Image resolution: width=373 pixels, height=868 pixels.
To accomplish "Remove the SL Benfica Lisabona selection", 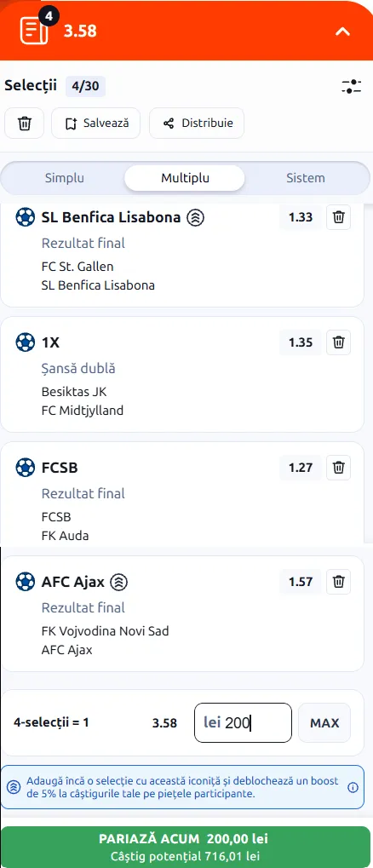I will point(338,217).
